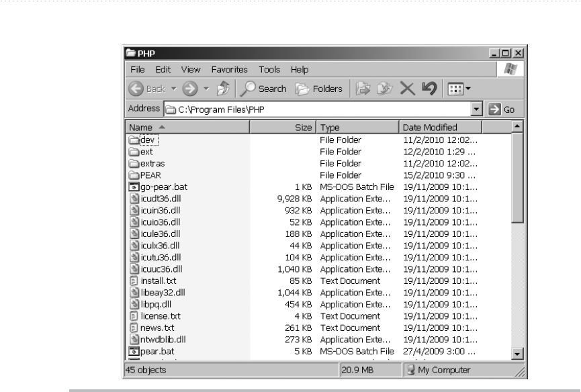Open the Tools menu
Image resolution: width=581 pixels, height=392 pixels.
pos(269,70)
